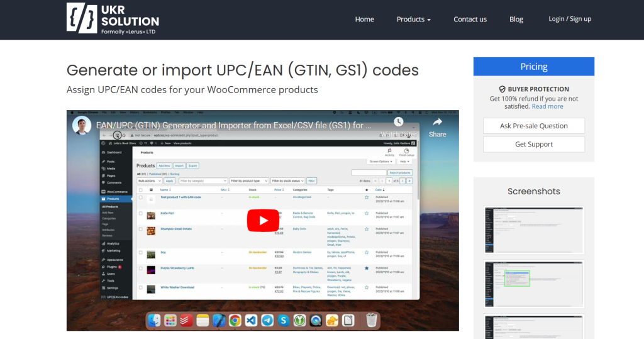Click the document icon in dock
The height and width of the screenshot is (339, 644).
click(x=348, y=321)
